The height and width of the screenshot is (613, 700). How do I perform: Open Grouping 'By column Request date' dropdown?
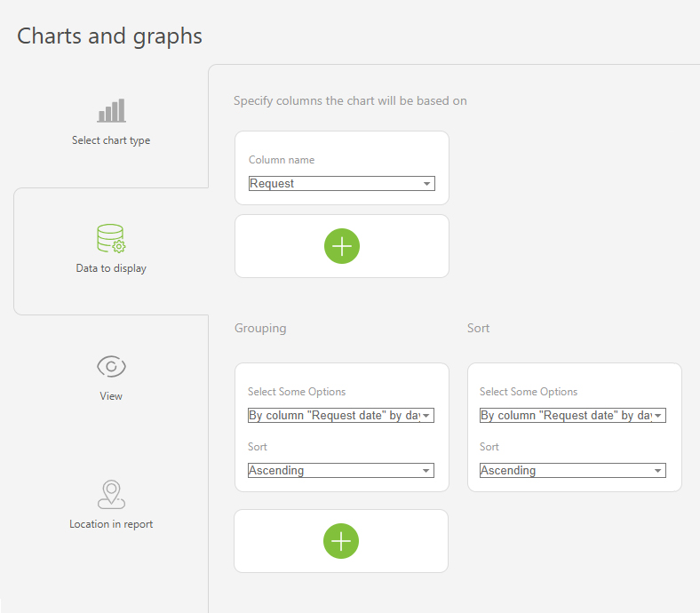coord(341,415)
